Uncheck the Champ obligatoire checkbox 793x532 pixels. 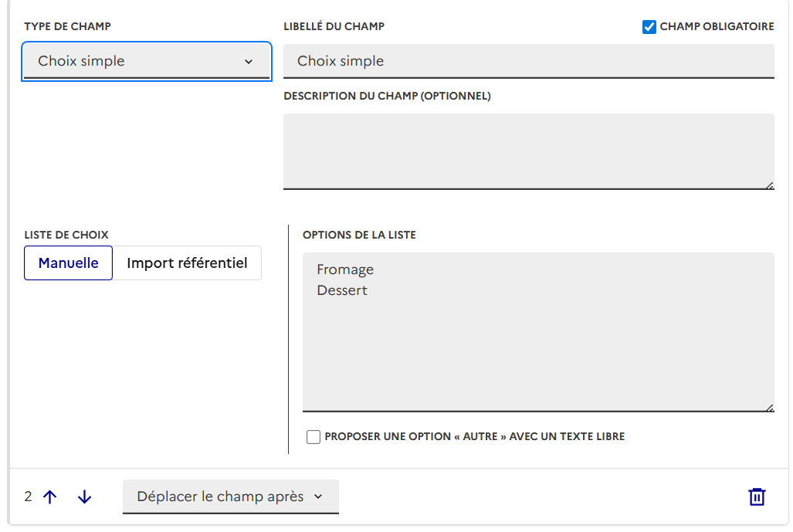click(649, 27)
